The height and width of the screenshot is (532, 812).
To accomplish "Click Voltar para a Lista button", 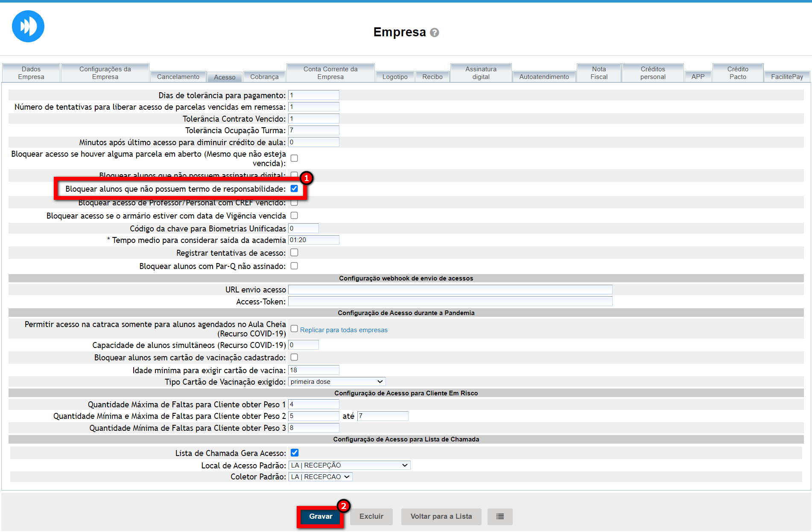I will pos(441,517).
